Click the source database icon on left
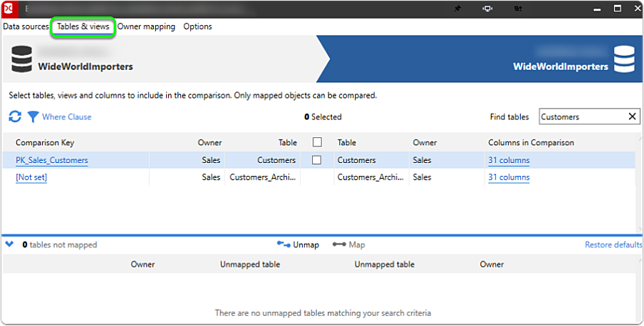Image resolution: width=644 pixels, height=326 pixels. click(21, 59)
